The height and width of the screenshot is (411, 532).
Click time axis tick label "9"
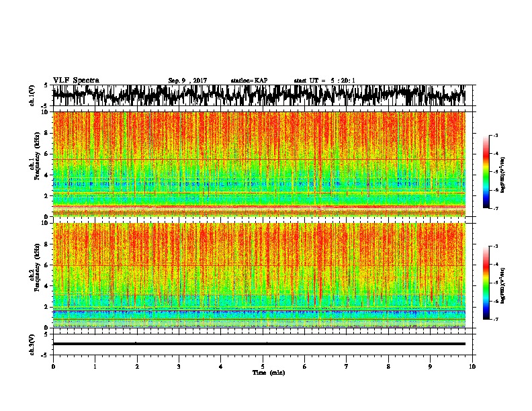point(430,367)
